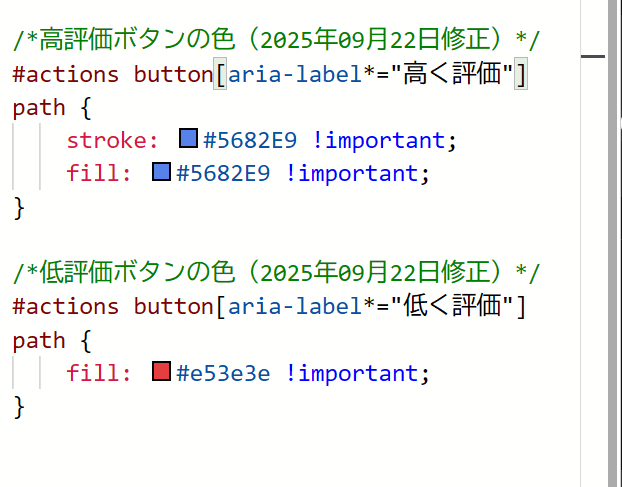Click blue swatch on the first fill line

pyautogui.click(x=161, y=172)
